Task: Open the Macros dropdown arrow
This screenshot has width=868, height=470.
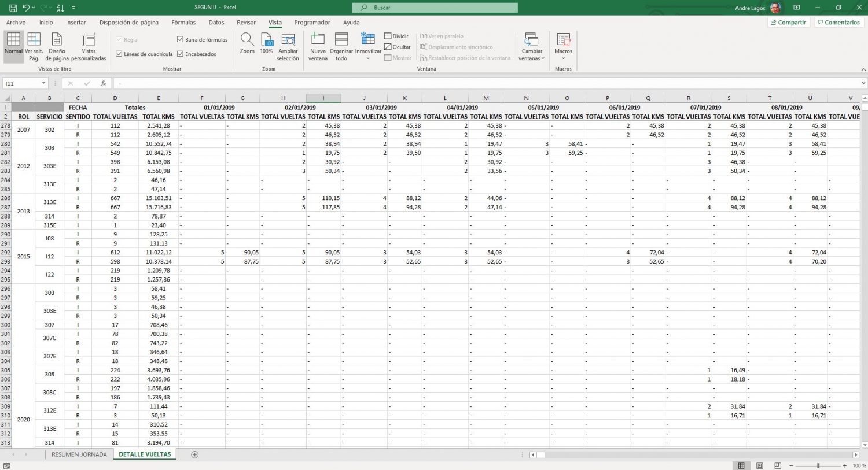Action: [563, 58]
